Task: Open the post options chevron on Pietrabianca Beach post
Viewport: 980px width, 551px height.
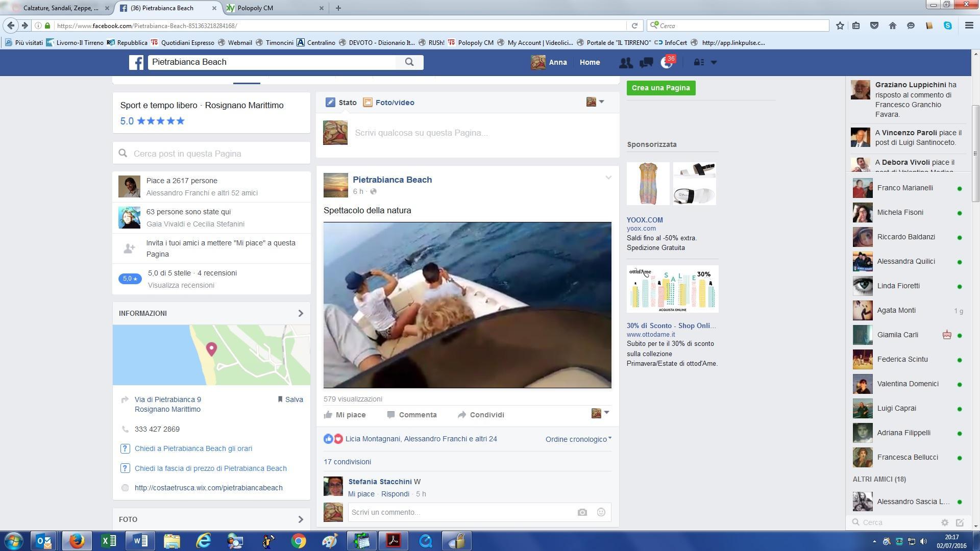Action: click(x=608, y=178)
